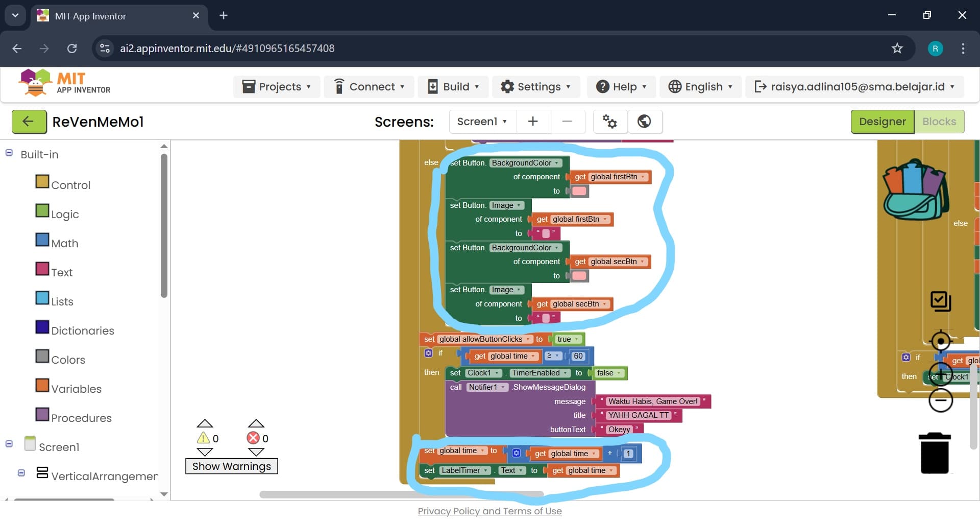This screenshot has width=980, height=521.
Task: Open the 'true' boolean dropdown on allowButtonClicks block
Action: click(x=569, y=339)
